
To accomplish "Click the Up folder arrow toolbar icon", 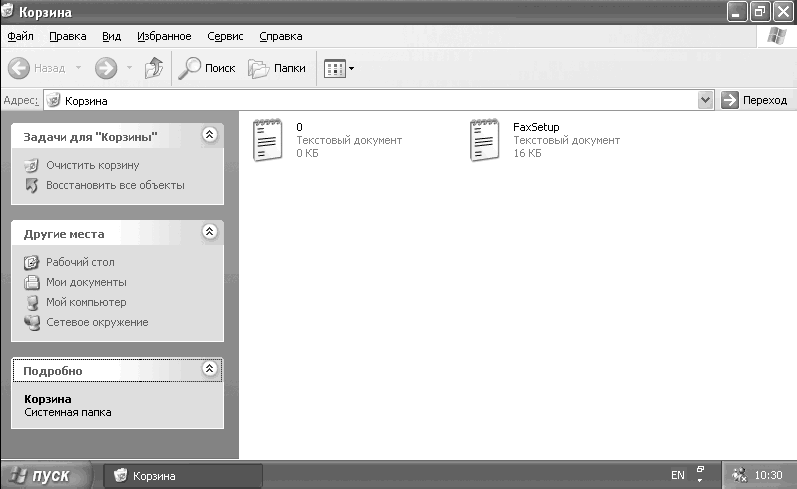I will (x=154, y=68).
